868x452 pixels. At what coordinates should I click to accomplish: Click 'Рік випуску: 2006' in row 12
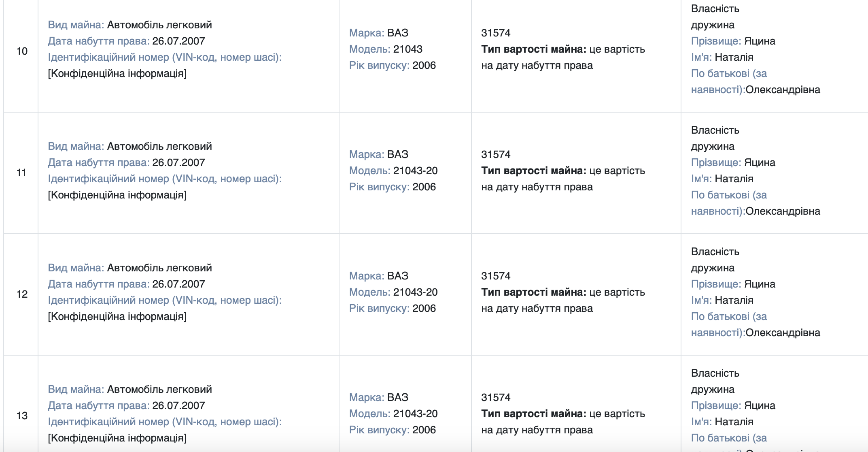coord(393,308)
